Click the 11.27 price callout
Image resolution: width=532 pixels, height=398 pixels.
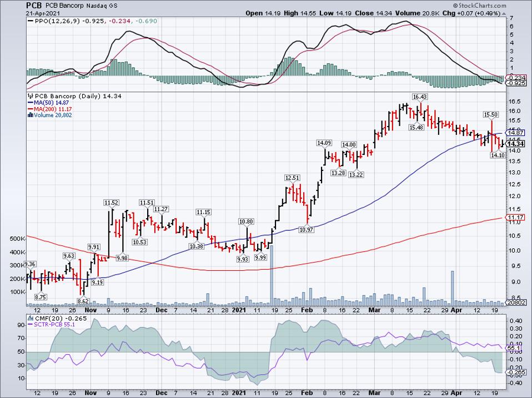coord(161,209)
